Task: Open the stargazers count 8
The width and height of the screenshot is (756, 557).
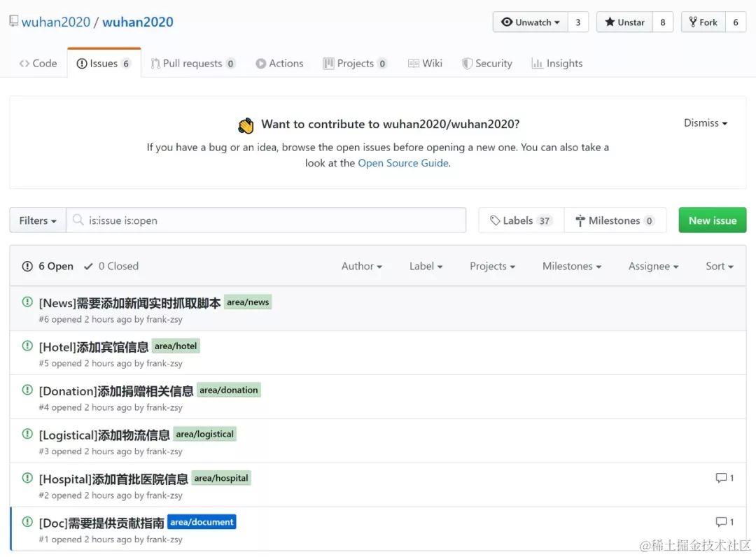Action: pyautogui.click(x=663, y=22)
